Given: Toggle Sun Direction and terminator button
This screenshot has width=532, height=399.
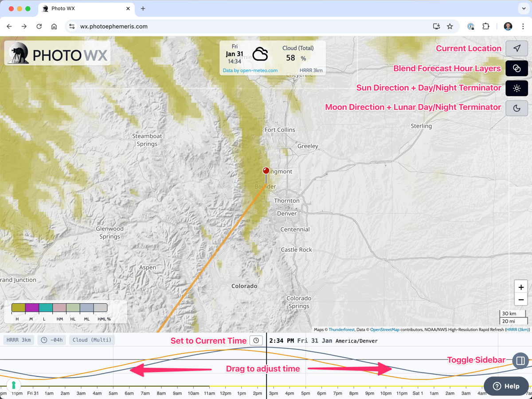Looking at the screenshot, I should (x=517, y=88).
